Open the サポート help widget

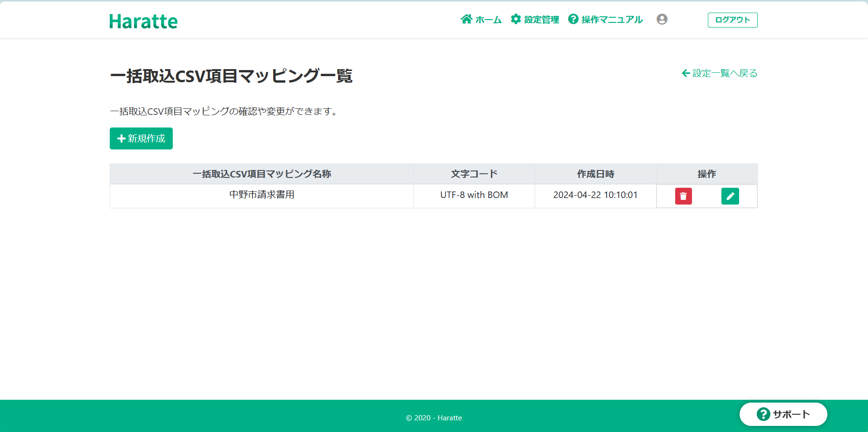(x=783, y=414)
